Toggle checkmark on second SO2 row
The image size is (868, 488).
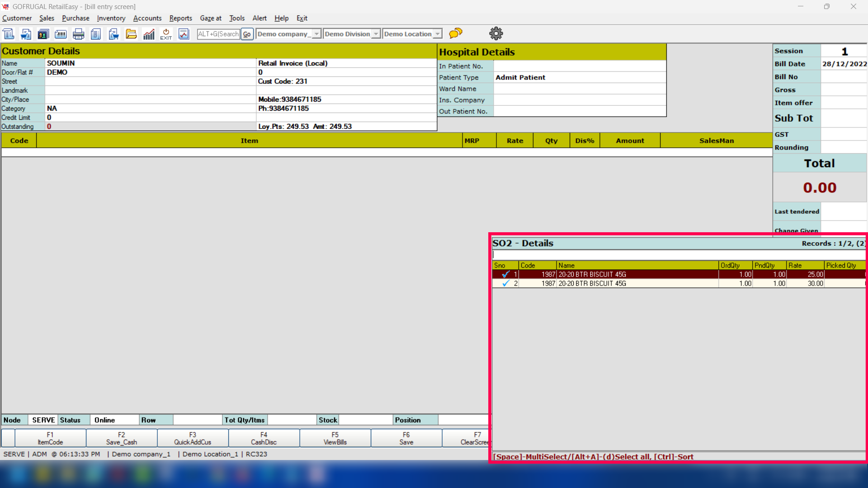point(505,283)
